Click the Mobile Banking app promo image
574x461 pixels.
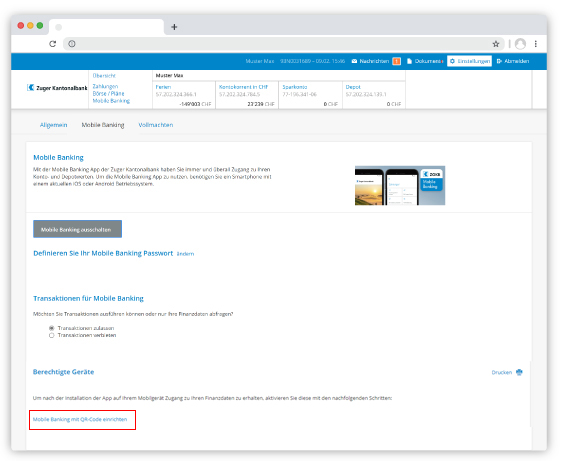(400, 185)
